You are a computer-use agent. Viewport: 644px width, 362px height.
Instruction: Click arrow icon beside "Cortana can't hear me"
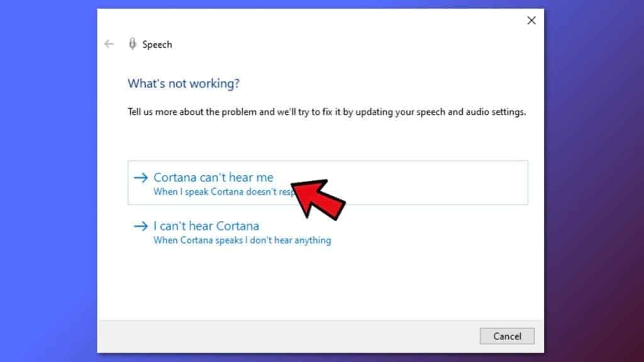coord(140,178)
